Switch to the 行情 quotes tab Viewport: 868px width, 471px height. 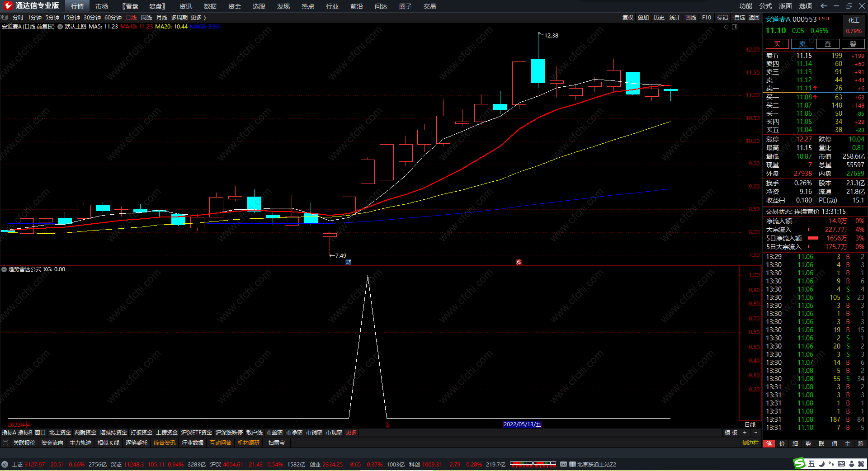pos(77,6)
